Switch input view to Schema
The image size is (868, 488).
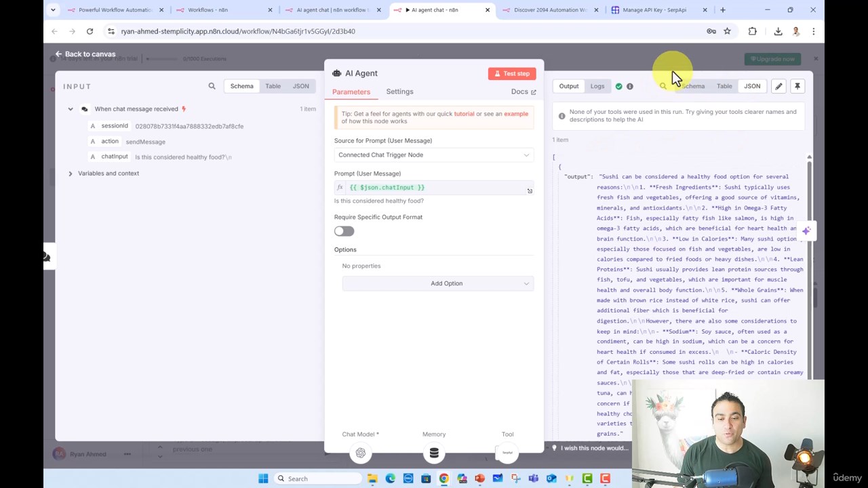pos(241,86)
